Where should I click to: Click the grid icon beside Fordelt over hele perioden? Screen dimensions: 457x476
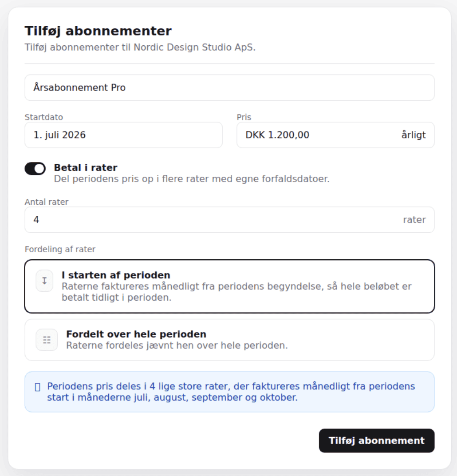pos(47,340)
